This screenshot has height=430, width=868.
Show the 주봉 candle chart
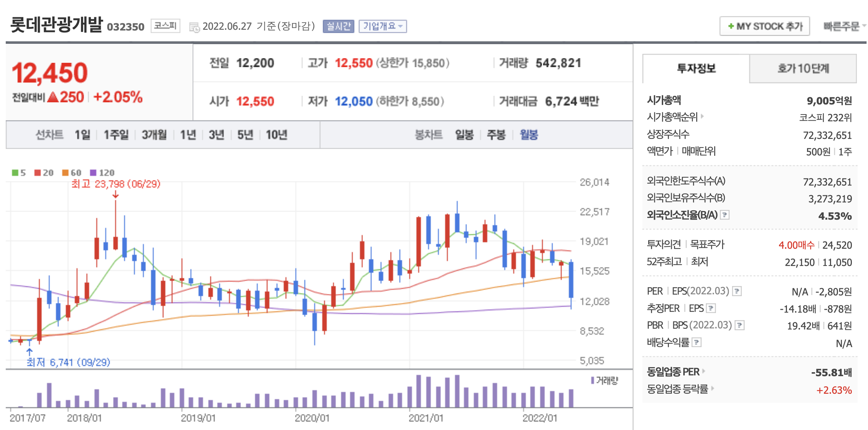496,135
